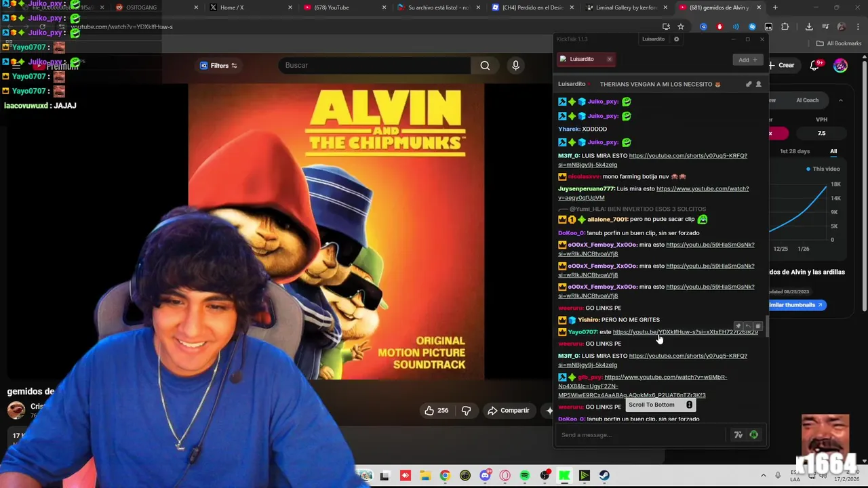The width and height of the screenshot is (868, 488).
Task: Collapse the AI Coach panel chevron
Action: click(840, 100)
